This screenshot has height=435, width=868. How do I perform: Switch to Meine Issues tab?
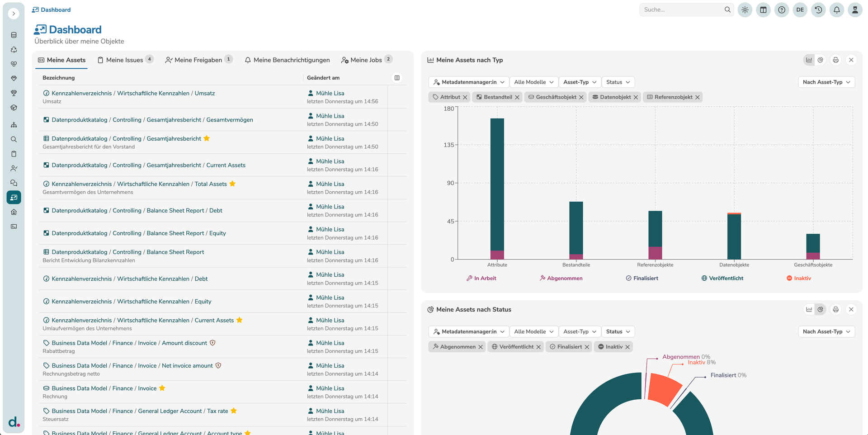click(x=124, y=60)
